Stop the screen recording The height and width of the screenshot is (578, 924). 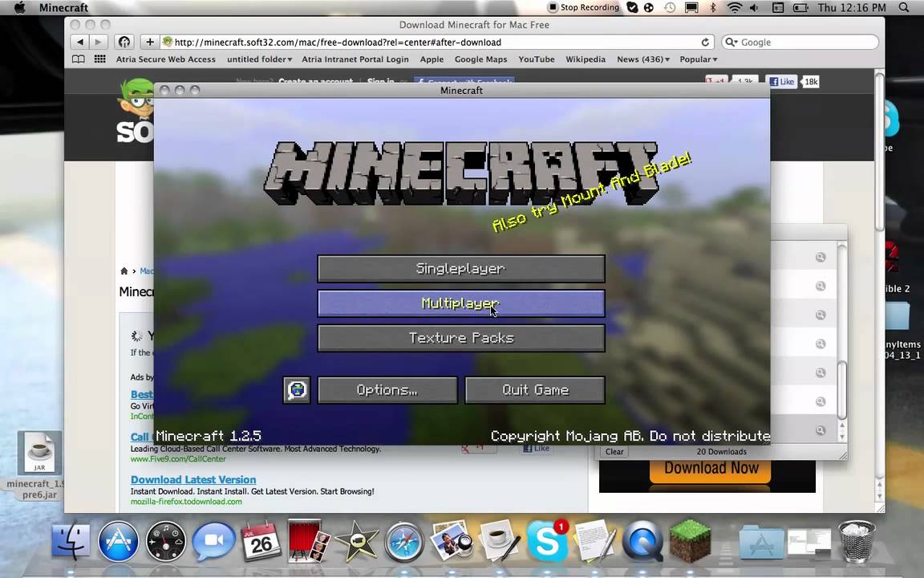583,8
